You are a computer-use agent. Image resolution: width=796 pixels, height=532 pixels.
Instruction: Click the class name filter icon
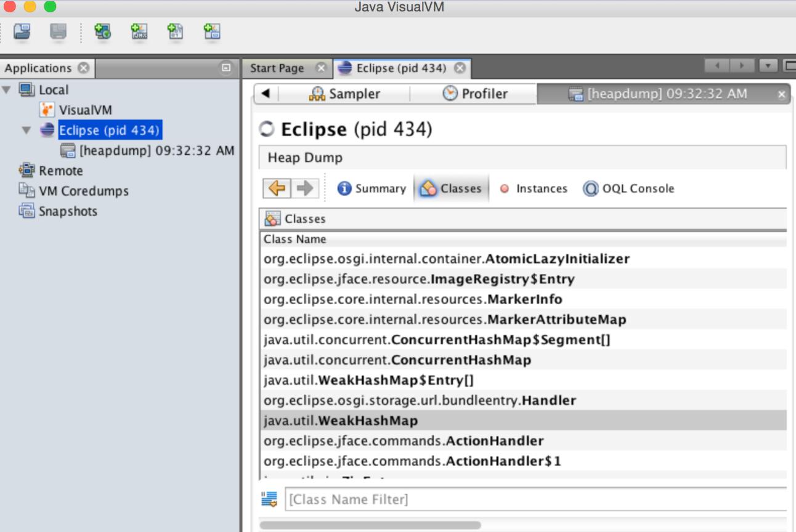[270, 499]
